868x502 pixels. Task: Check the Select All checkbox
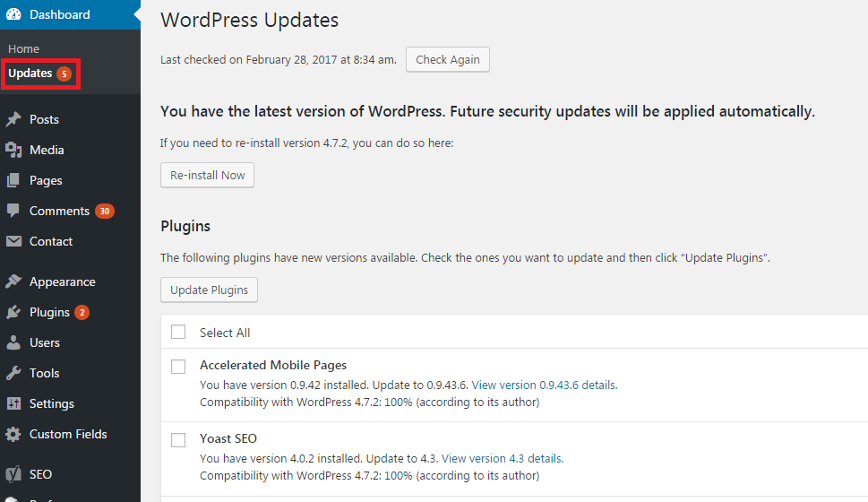178,332
